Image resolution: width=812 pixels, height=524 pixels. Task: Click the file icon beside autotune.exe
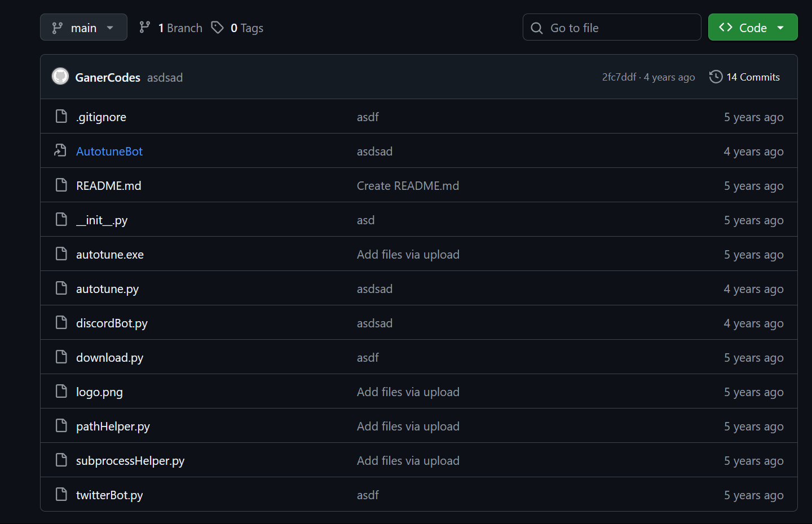[x=61, y=254]
